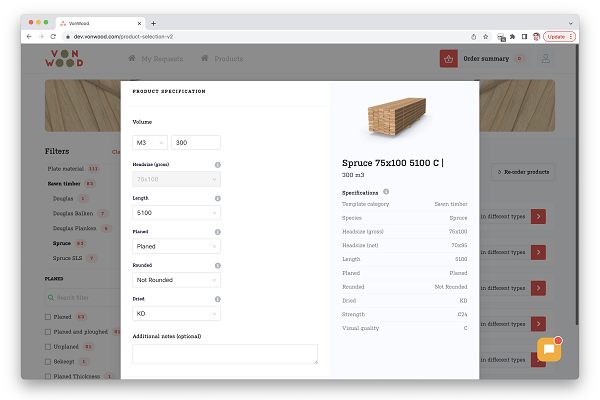The image size is (600, 400).
Task: Select the Douglas Planken filter
Action: point(75,228)
